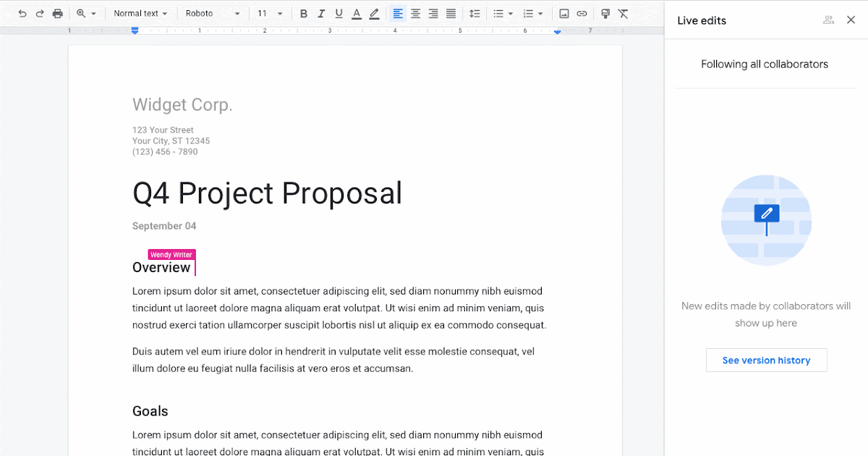Click the left indent marker on ruler
Viewport: 868px width, 456px height.
(x=135, y=30)
